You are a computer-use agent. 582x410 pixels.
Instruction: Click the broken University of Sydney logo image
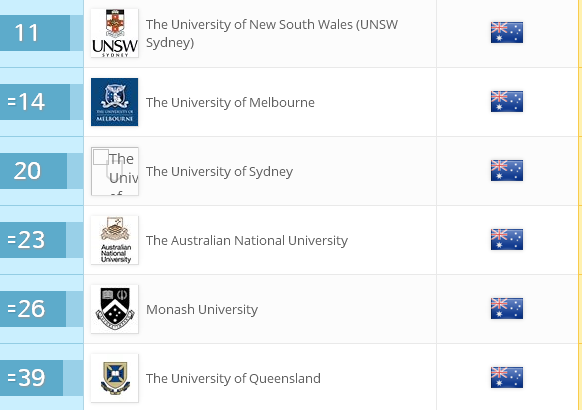(115, 171)
